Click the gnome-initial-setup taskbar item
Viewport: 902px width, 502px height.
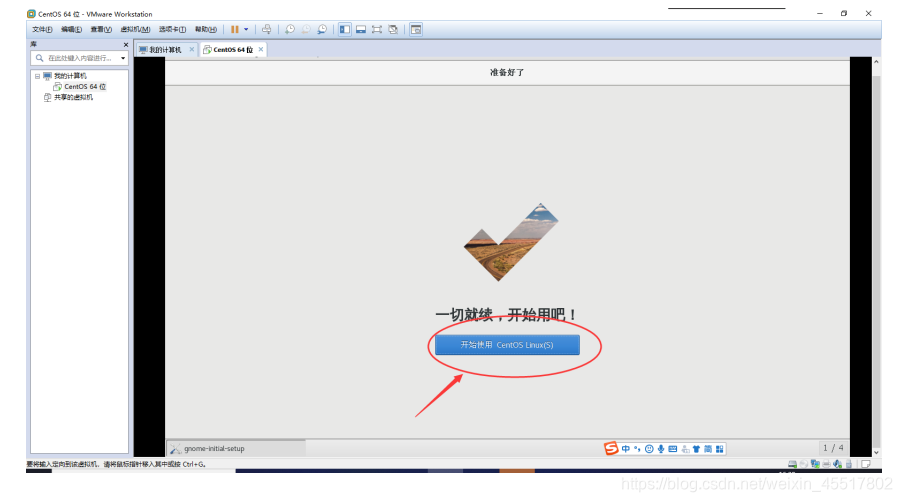[236, 449]
